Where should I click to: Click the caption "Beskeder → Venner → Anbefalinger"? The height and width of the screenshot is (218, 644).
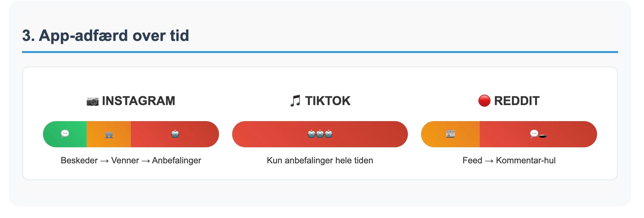coord(131,160)
